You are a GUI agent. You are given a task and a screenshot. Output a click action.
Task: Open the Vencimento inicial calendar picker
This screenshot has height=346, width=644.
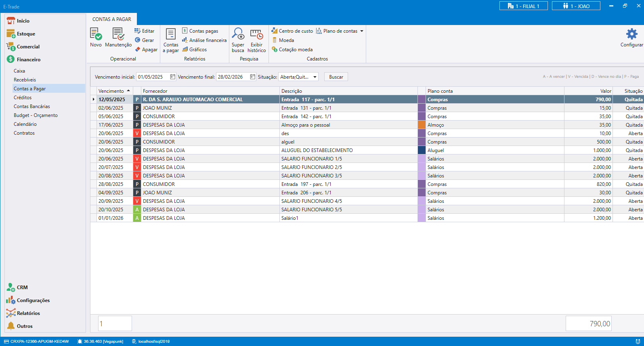coord(172,77)
